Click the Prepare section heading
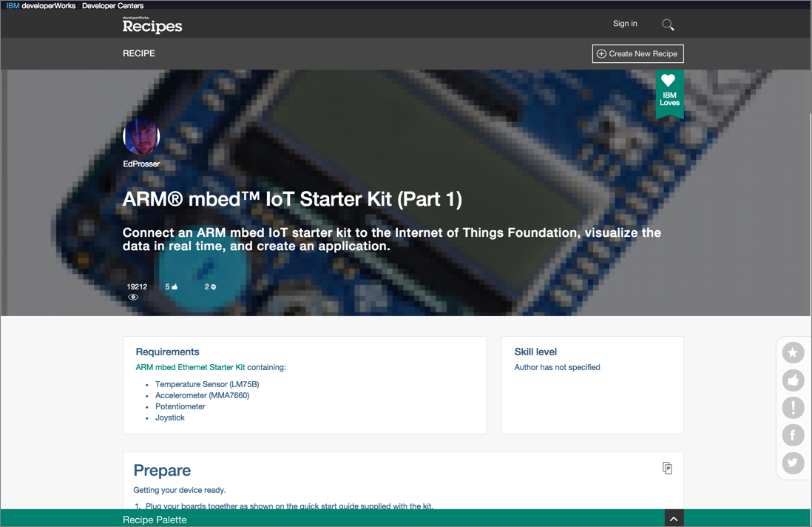 coord(162,470)
